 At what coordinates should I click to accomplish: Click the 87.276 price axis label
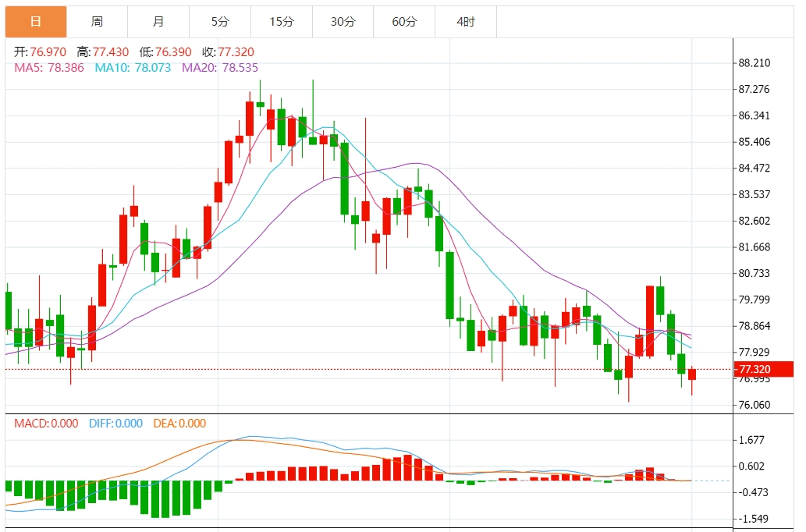(x=754, y=90)
